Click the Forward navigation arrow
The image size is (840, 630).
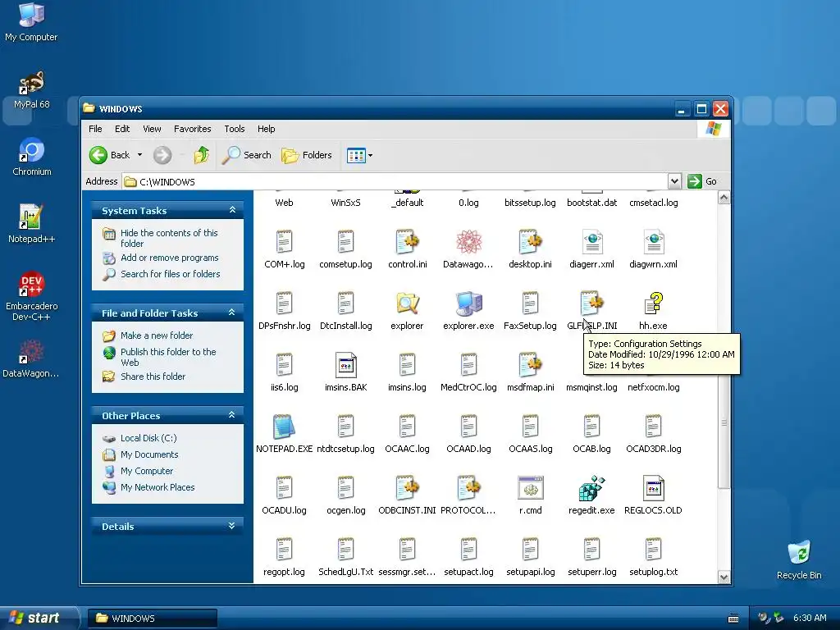point(162,155)
